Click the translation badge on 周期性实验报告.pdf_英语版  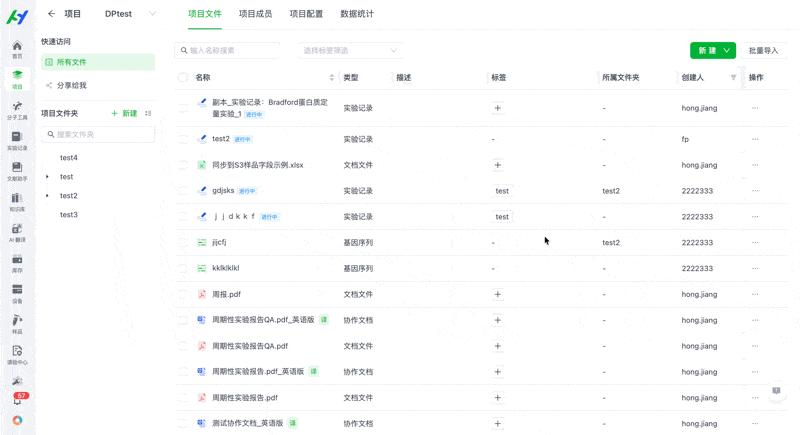click(314, 371)
